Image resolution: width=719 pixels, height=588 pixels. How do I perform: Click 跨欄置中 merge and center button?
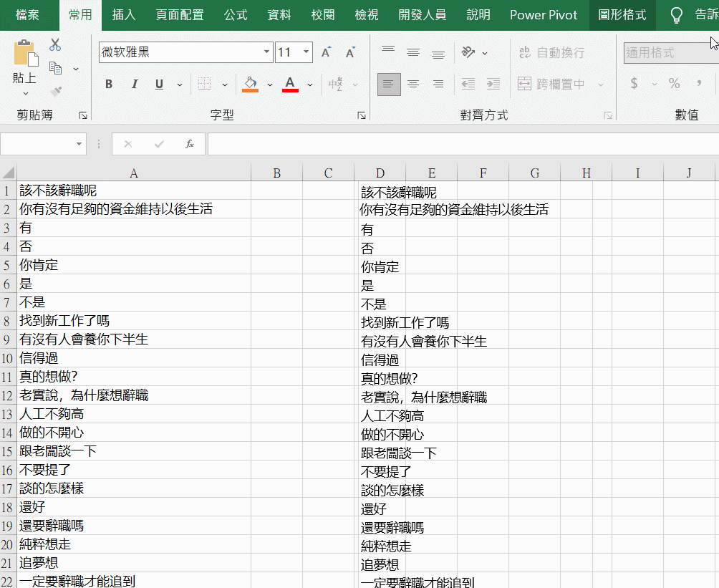(551, 84)
